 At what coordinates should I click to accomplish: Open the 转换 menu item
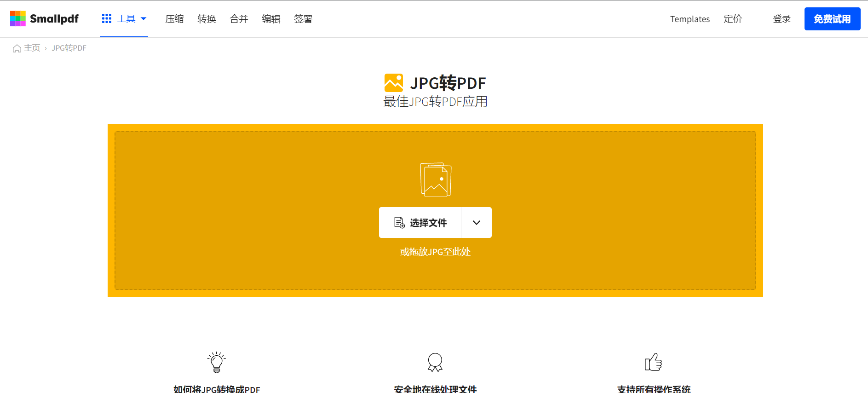pyautogui.click(x=207, y=19)
